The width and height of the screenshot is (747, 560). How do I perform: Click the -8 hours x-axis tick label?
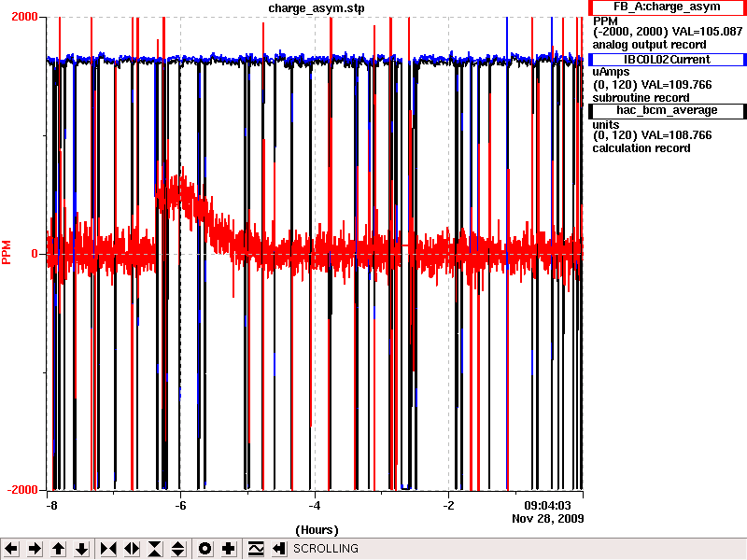[51, 506]
